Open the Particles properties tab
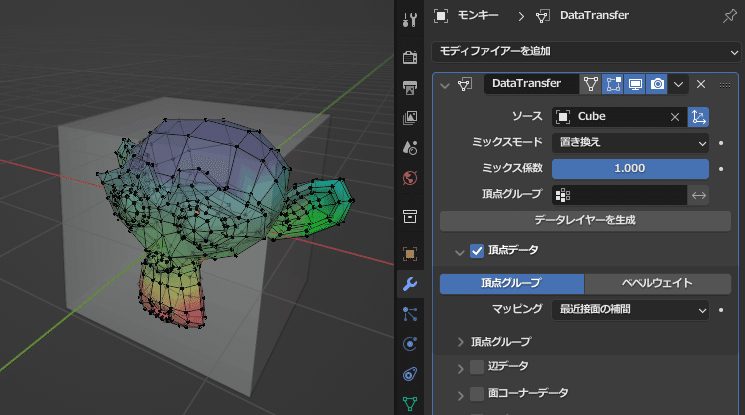Image resolution: width=745 pixels, height=415 pixels. click(410, 314)
